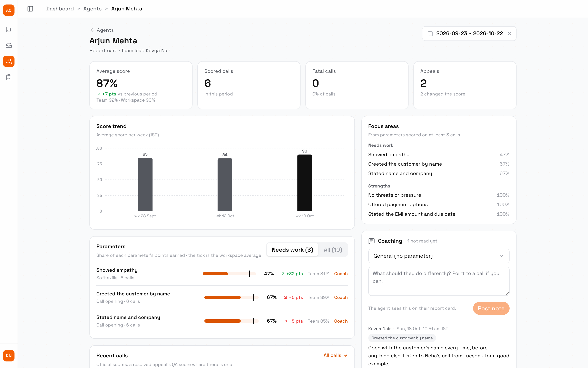The image size is (588, 368).
Task: Switch to the Needs work (3) tab
Action: click(x=292, y=250)
